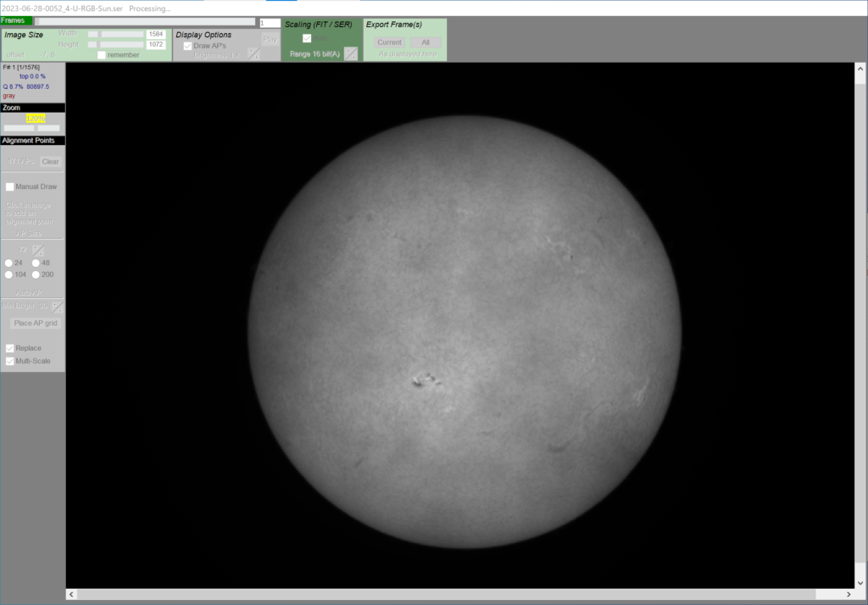
Task: Click the Min Bright plus/minus adjust icon
Action: click(57, 307)
